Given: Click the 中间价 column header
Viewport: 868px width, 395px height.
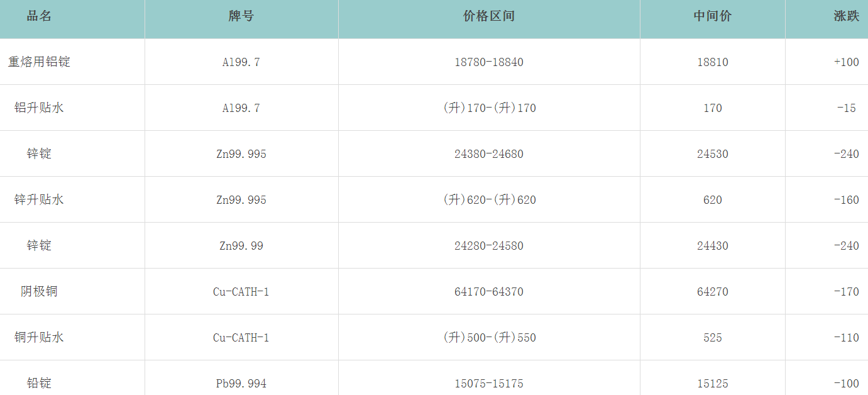Looking at the screenshot, I should point(713,16).
